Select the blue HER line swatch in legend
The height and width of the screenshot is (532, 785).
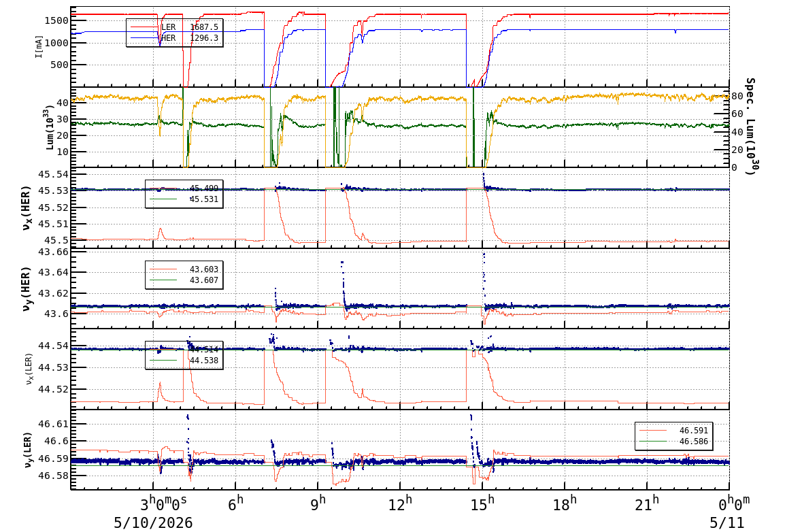(x=144, y=38)
